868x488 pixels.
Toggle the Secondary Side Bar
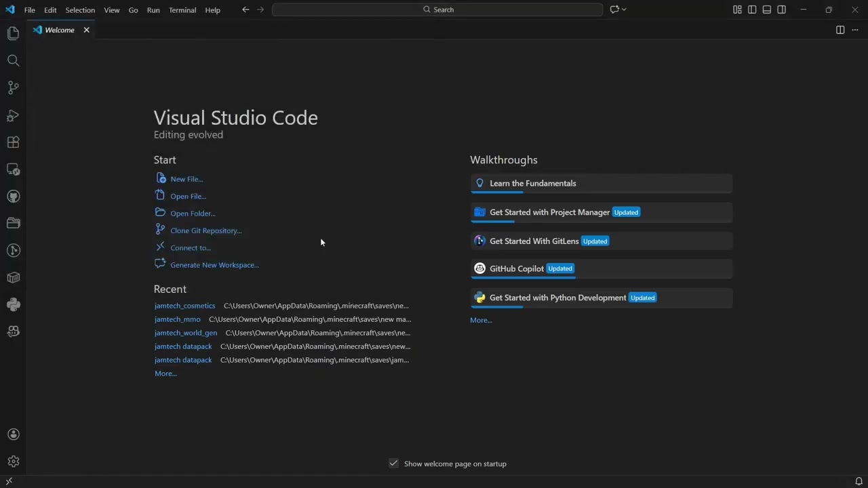click(782, 9)
